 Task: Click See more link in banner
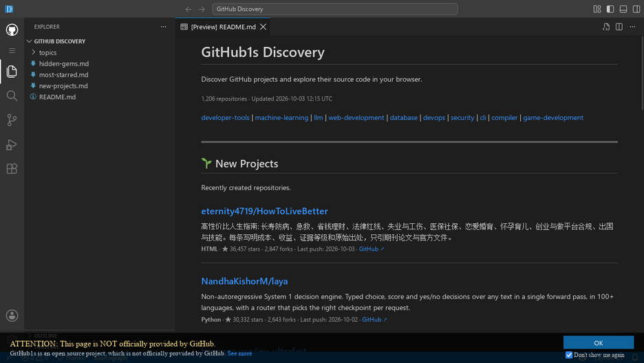coord(239,353)
